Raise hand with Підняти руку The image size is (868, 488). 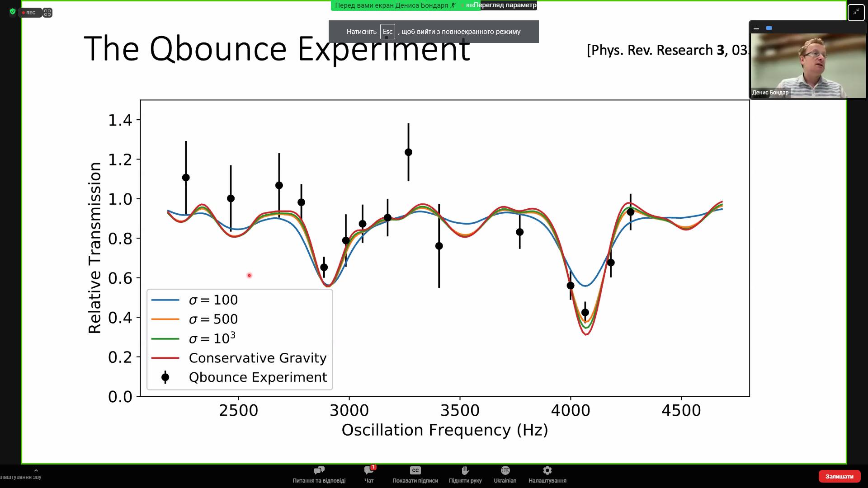click(x=465, y=474)
